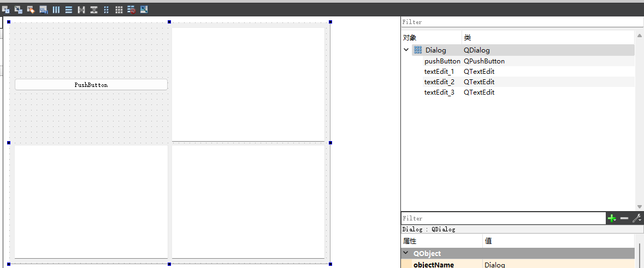The image size is (644, 268).
Task: Apply the Lay Out Horizontally icon
Action: click(56, 9)
